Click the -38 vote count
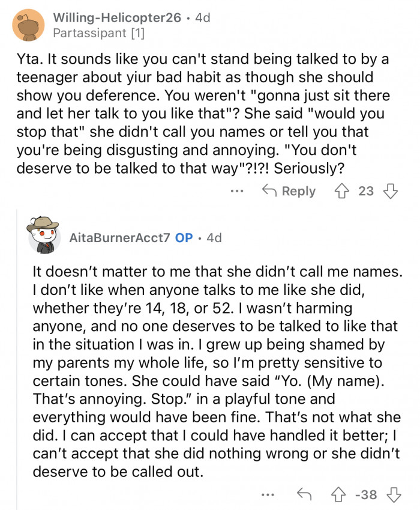 click(365, 495)
